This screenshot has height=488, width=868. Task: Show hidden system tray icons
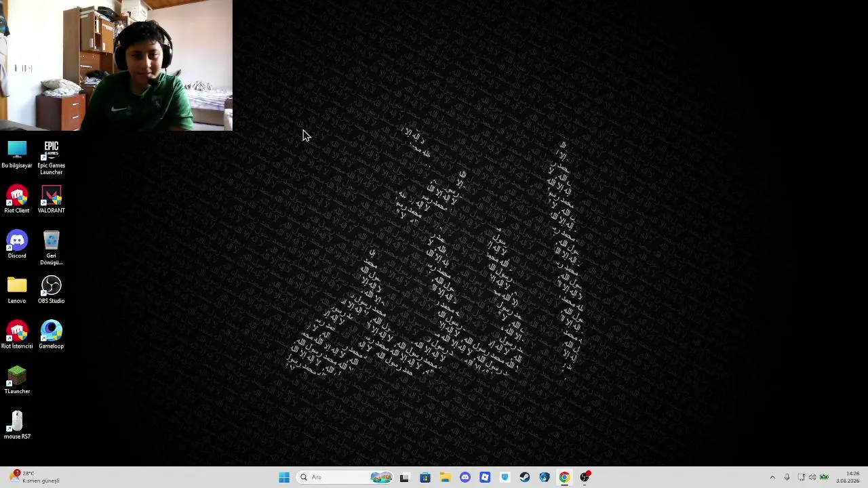pyautogui.click(x=772, y=477)
